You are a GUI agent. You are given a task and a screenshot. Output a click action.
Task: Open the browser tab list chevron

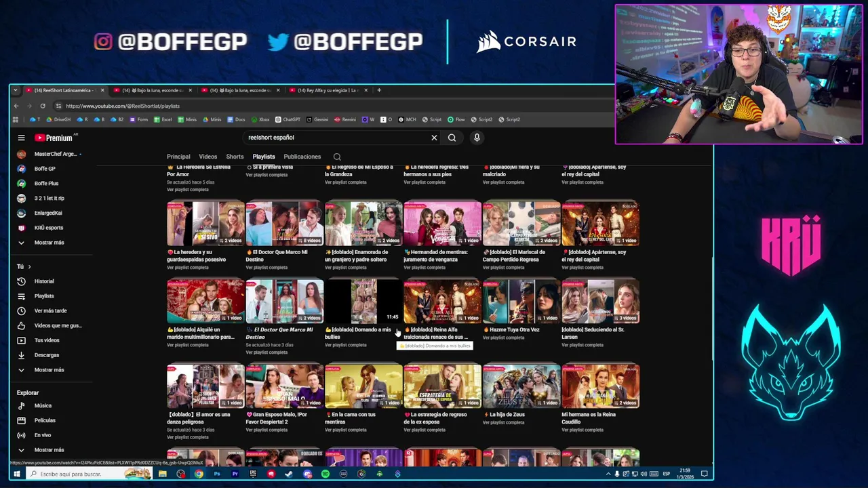[x=16, y=90]
